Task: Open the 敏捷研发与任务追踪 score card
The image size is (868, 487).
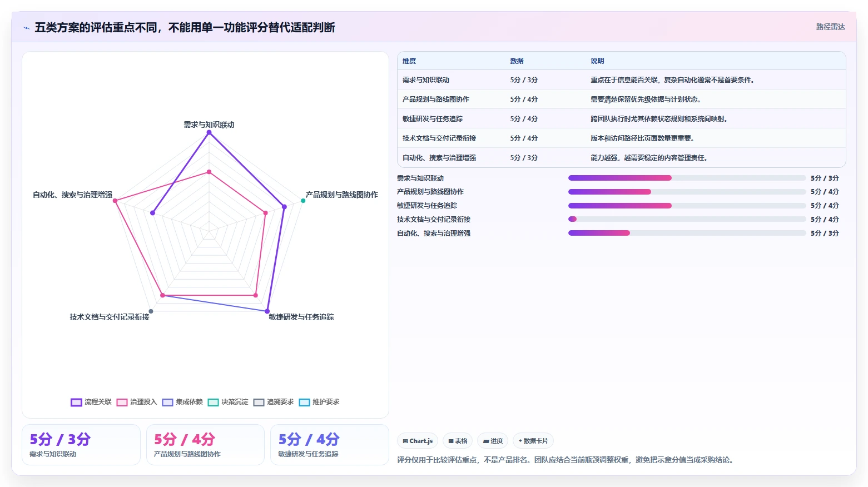Action: pyautogui.click(x=329, y=445)
